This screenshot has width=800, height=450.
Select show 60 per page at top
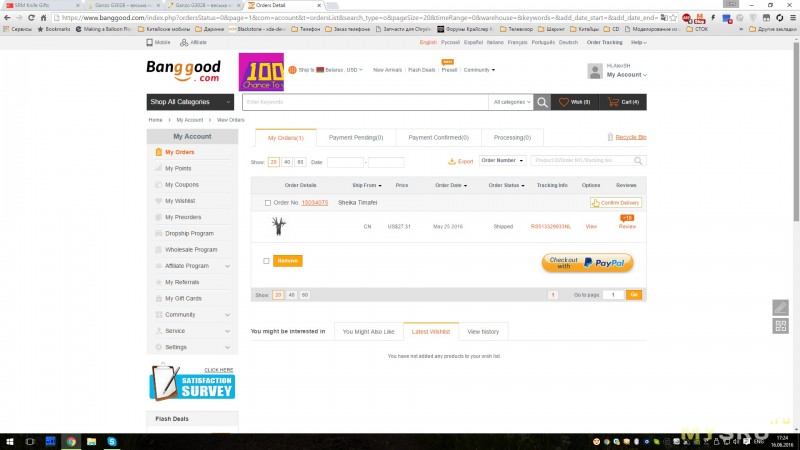(300, 162)
